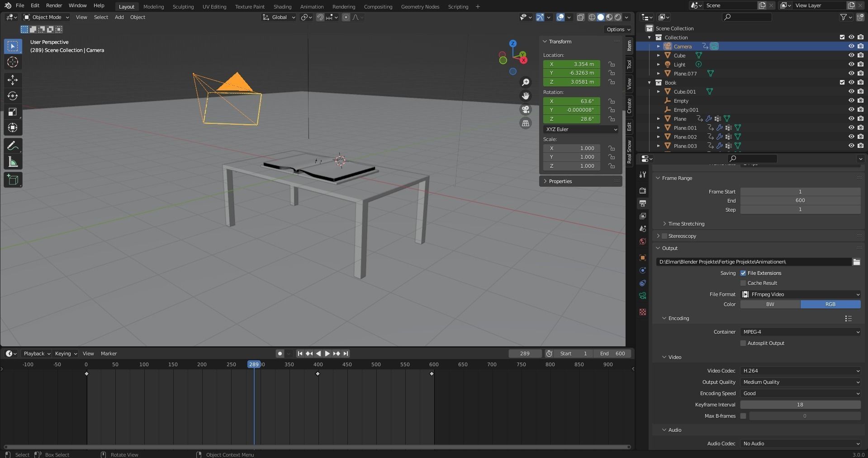Open the Encoding Speed dropdown
This screenshot has height=458, width=868.
click(800, 393)
